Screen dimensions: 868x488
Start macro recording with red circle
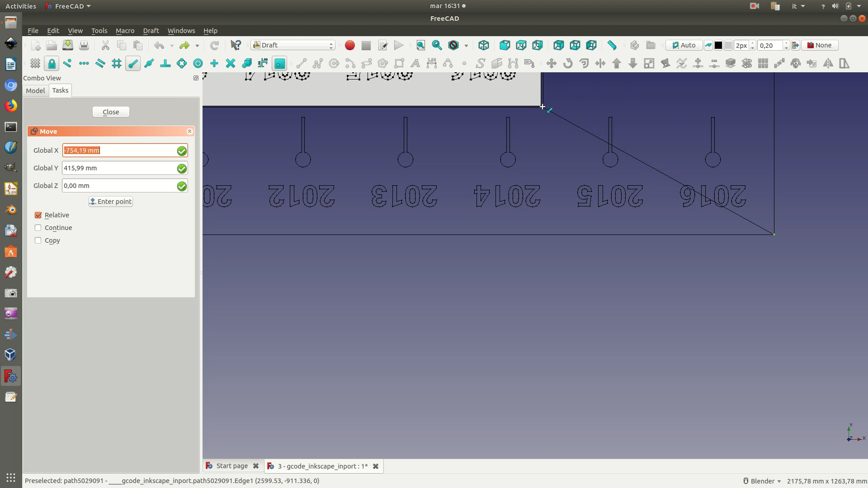pos(349,45)
